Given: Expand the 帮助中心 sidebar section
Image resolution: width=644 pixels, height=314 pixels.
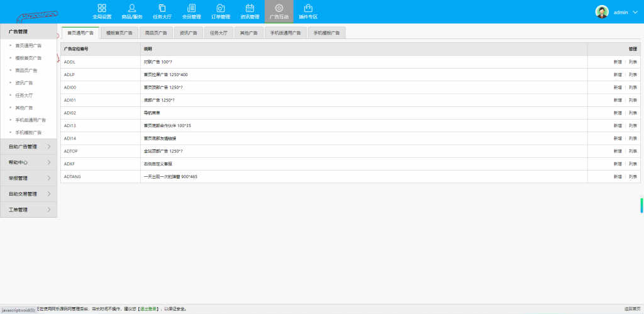Looking at the screenshot, I should coord(28,162).
